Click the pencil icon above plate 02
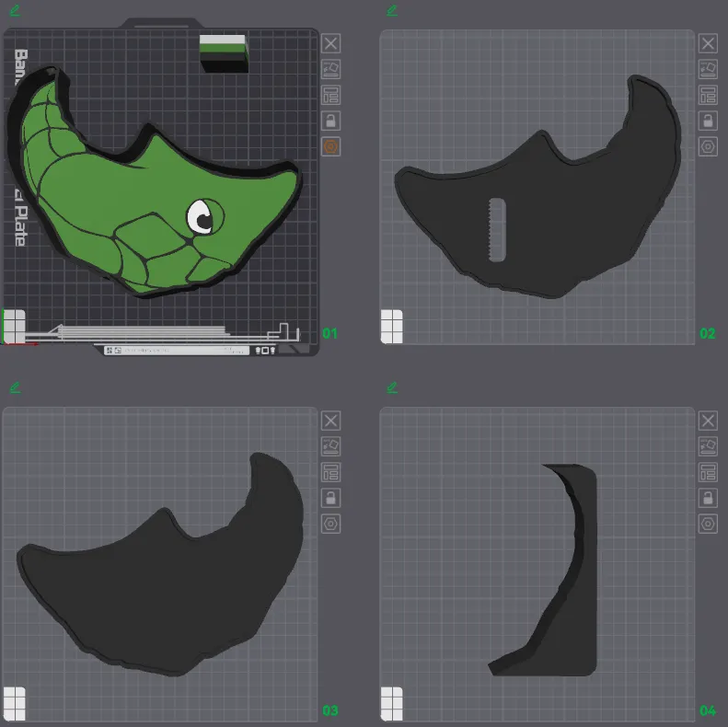Viewport: 728px width, 727px height. tap(392, 10)
